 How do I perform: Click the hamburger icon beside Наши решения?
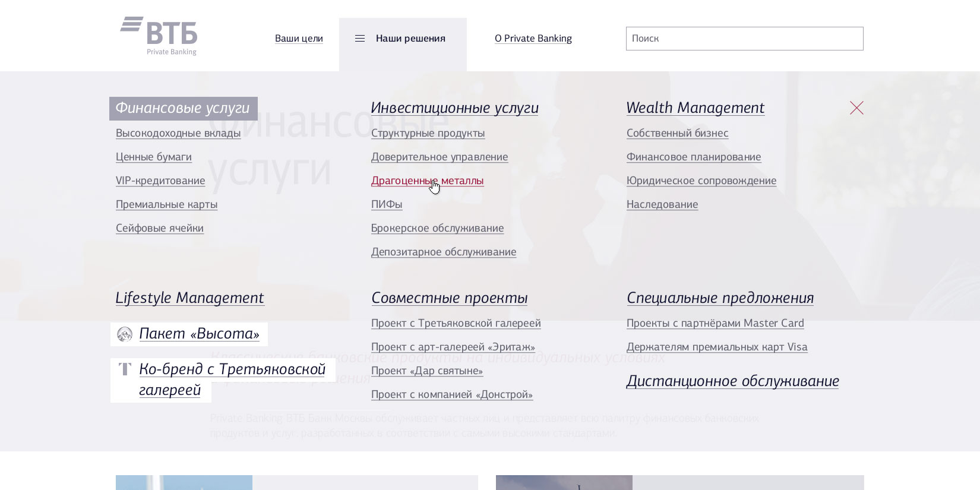pos(360,39)
